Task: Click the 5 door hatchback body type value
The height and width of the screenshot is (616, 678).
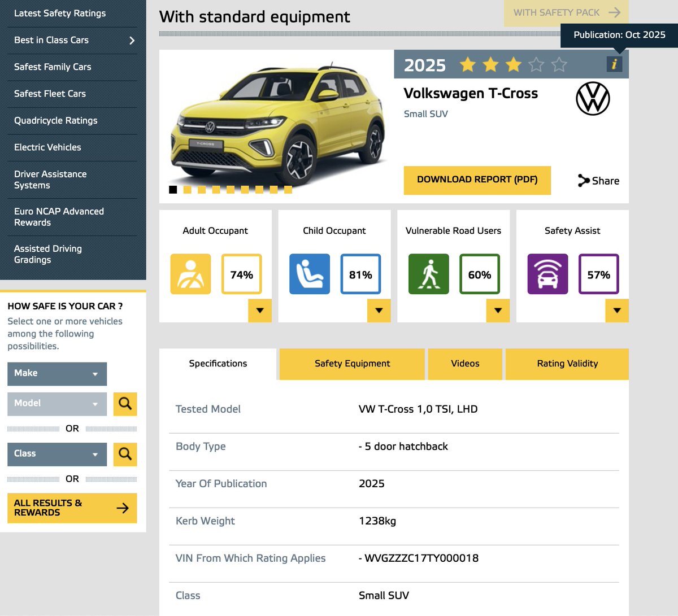Action: tap(403, 447)
